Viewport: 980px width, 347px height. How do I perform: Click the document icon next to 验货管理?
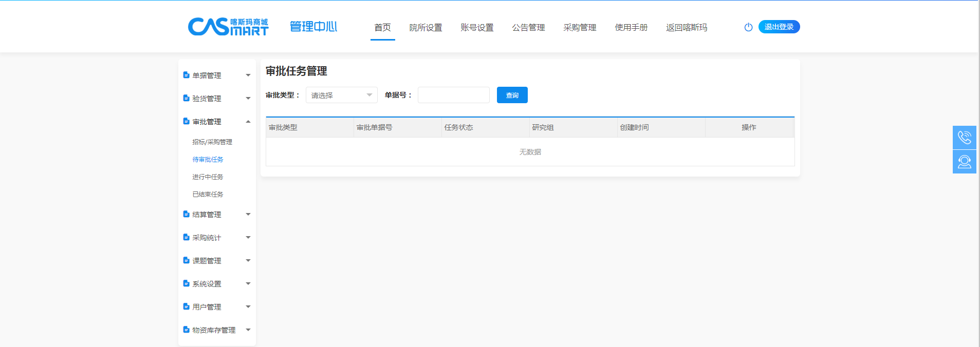[187, 98]
